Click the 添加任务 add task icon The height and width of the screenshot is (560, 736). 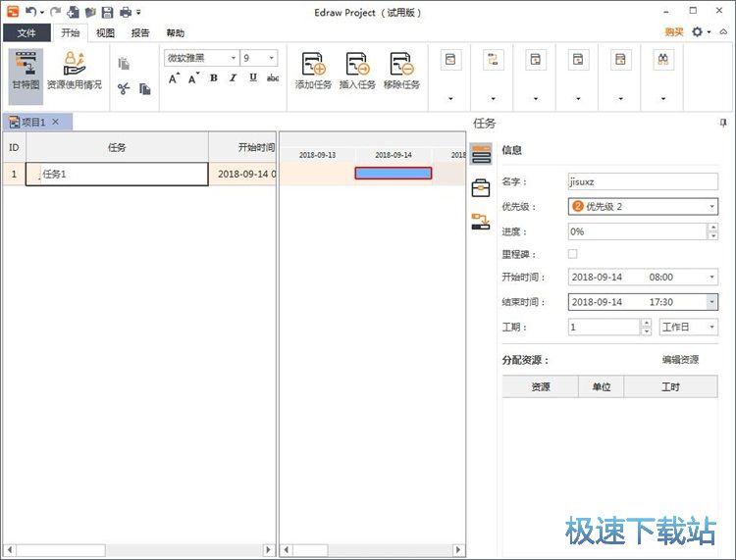point(313,72)
